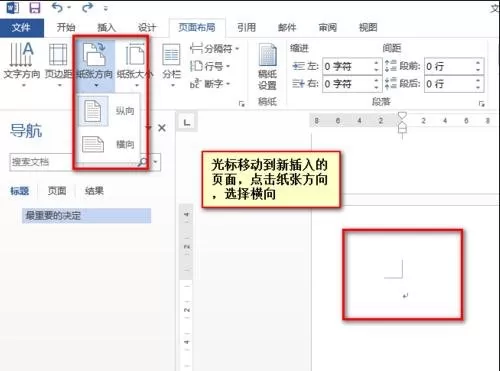Click the 搜索文档 search box
Viewport: 500px width, 371px height.
(x=74, y=162)
